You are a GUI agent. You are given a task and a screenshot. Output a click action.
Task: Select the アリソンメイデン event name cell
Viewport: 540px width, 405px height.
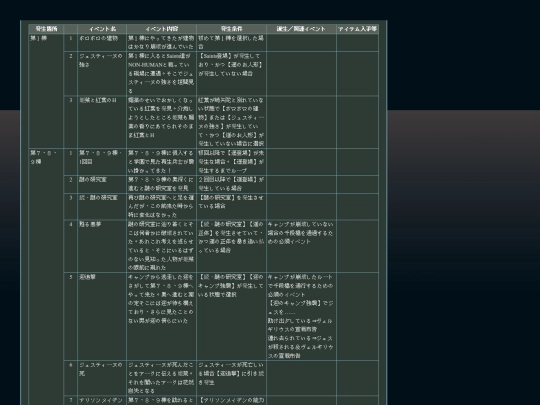tap(102, 401)
